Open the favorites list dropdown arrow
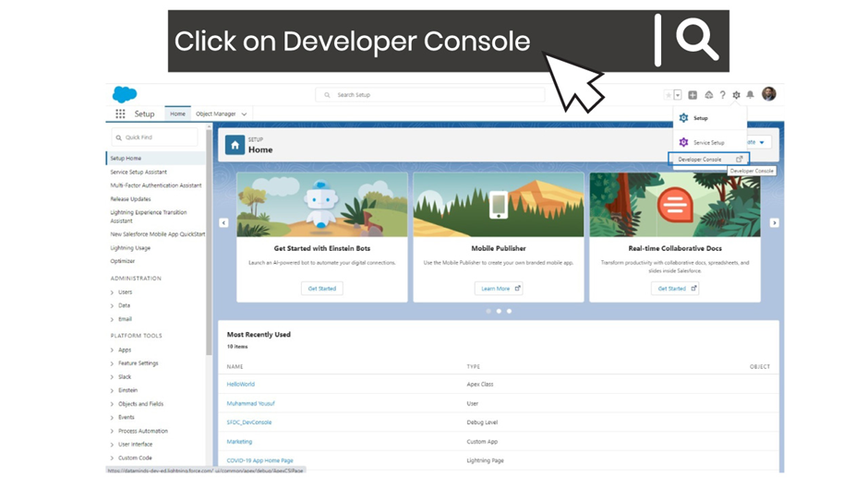This screenshot has height=488, width=868. (x=678, y=95)
